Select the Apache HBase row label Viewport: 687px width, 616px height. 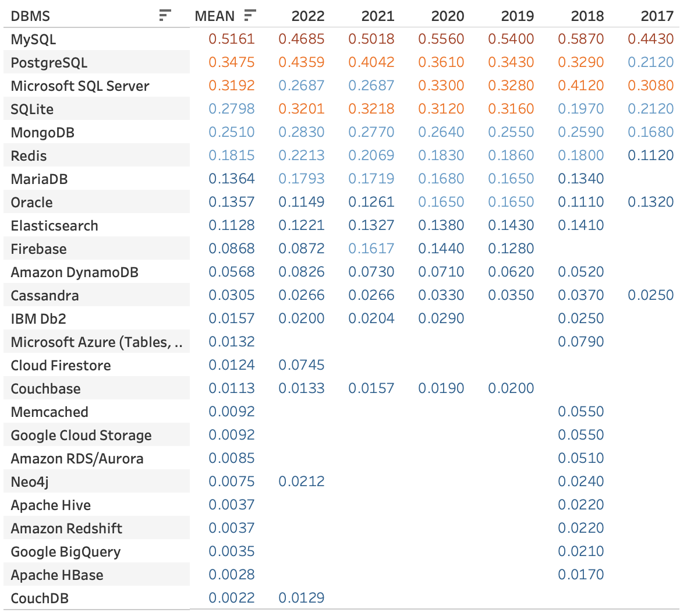57,575
